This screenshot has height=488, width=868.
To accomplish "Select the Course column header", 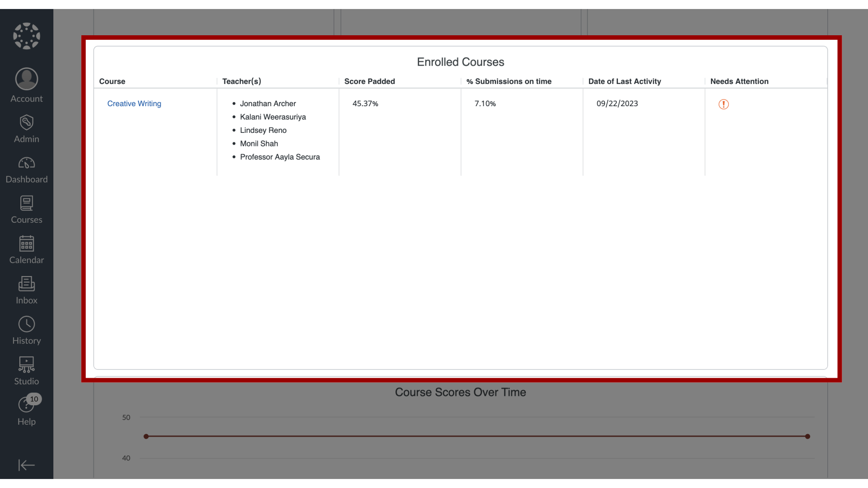I will click(112, 81).
